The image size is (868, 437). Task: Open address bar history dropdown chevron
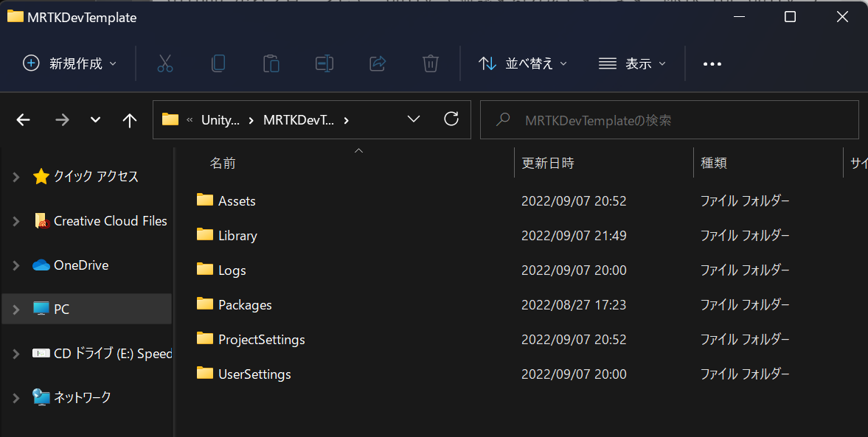point(414,119)
